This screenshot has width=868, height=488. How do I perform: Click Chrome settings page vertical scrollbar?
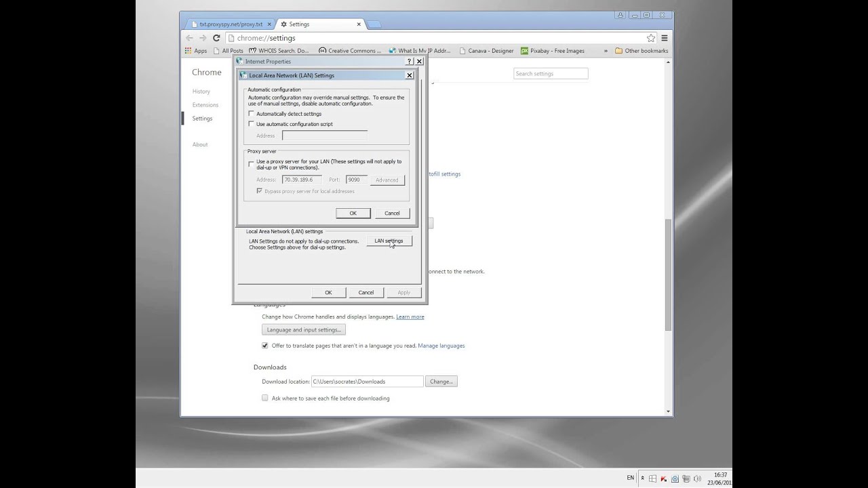668,274
